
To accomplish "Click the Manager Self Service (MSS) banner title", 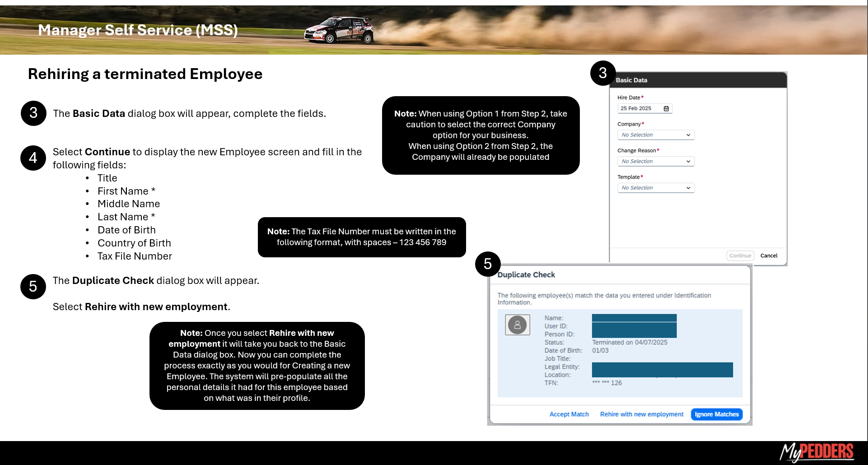I will (138, 30).
